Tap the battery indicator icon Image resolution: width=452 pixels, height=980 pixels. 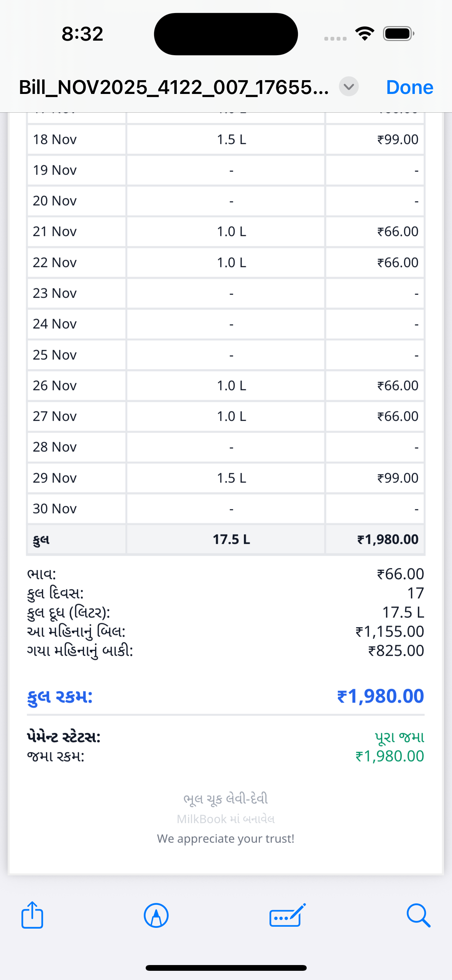(399, 34)
